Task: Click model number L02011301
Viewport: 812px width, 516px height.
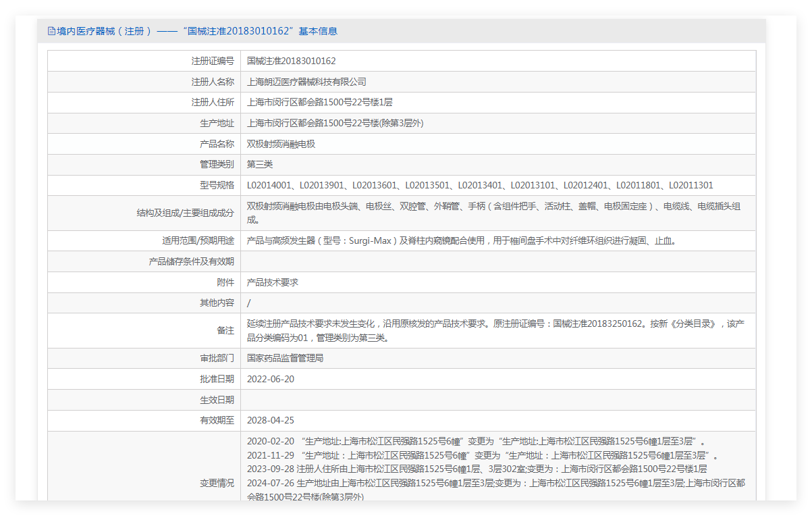Action: pos(691,185)
